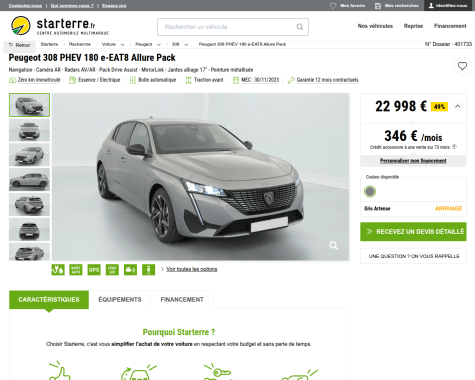This screenshot has width=475, height=380.
Task: Click the main Peugeot 308 photo
Action: click(x=200, y=177)
